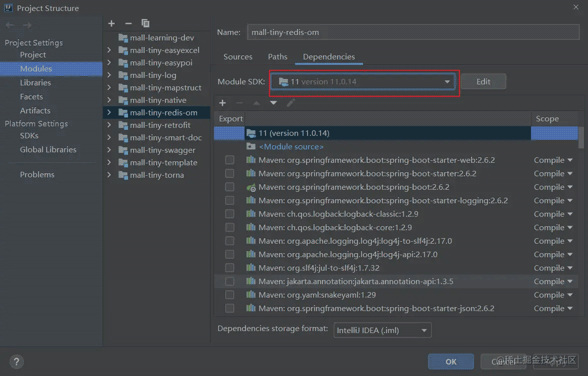The image size is (588, 376).
Task: Click the edit dependency pencil icon
Action: coord(291,103)
